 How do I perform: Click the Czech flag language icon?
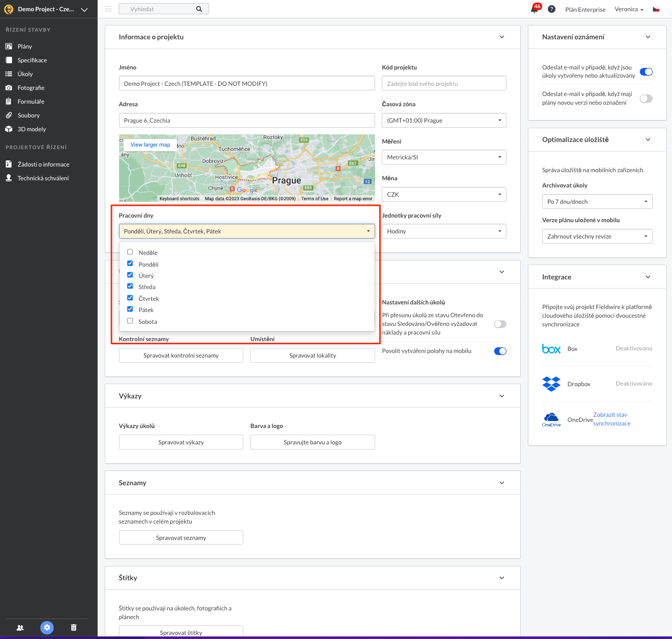(x=656, y=9)
